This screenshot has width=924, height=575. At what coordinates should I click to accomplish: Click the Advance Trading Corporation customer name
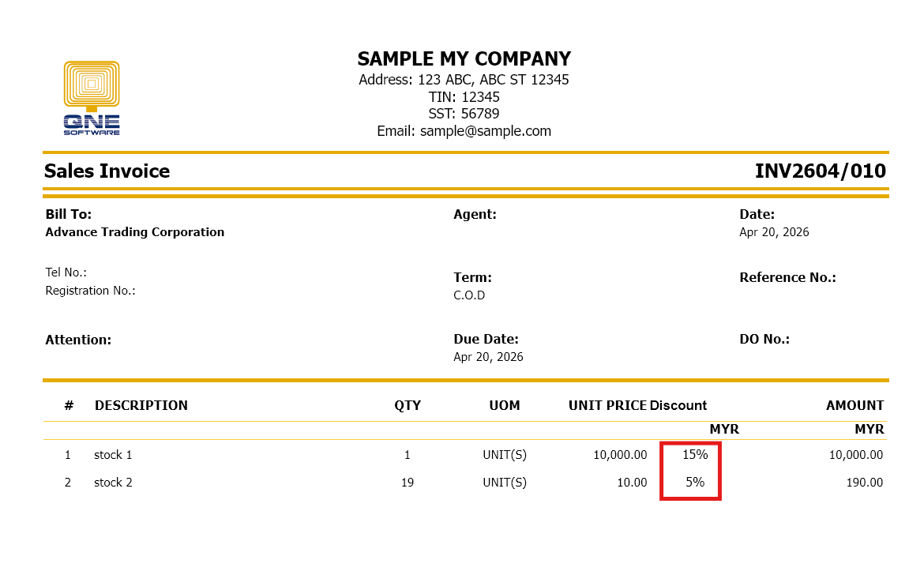point(135,232)
